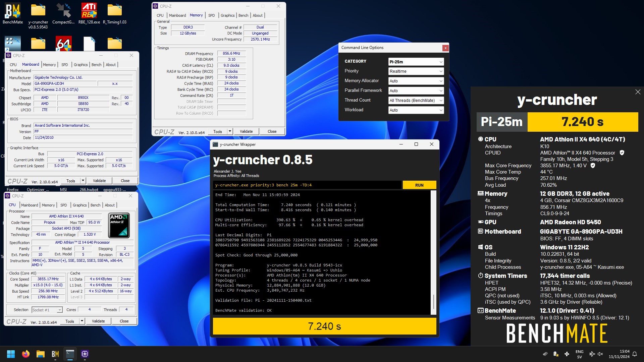The width and height of the screenshot is (644, 362).
Task: Open the y-cruncher v0.8.5.9543 folder
Action: point(38,15)
